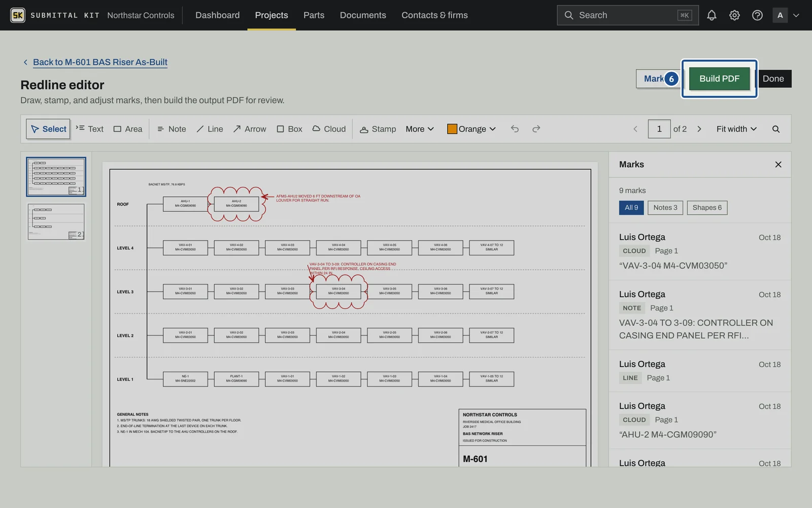
Task: Click the AFMS-AHU2 moved red note
Action: pos(318,198)
